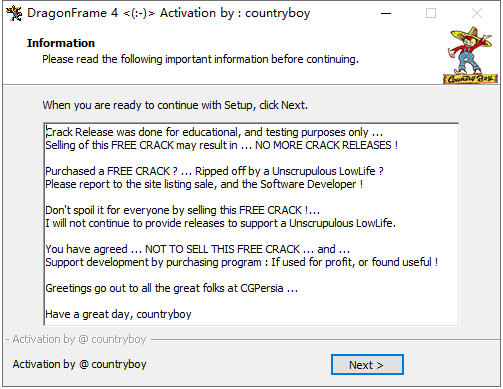Screen dimensions: 503x389
Task: Click the bold 'Information' heading
Action: pyautogui.click(x=61, y=43)
